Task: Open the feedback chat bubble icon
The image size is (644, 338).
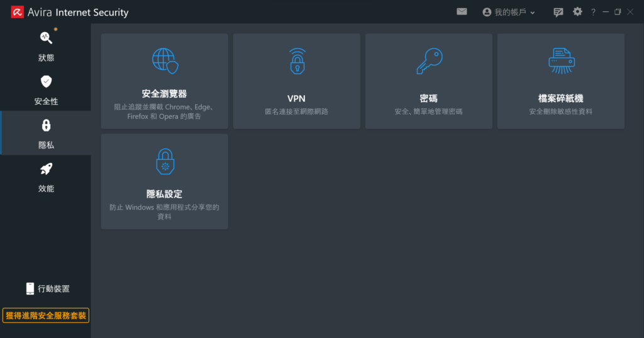Action: (558, 13)
